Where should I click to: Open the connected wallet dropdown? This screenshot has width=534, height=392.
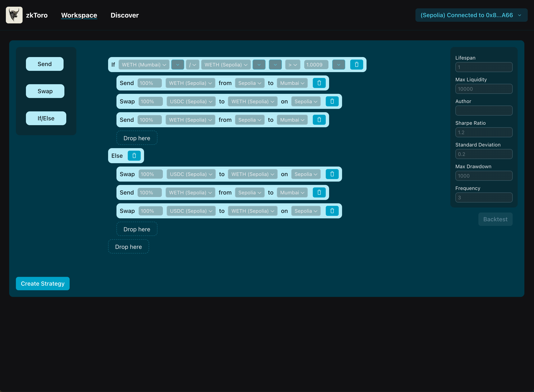[x=471, y=15]
